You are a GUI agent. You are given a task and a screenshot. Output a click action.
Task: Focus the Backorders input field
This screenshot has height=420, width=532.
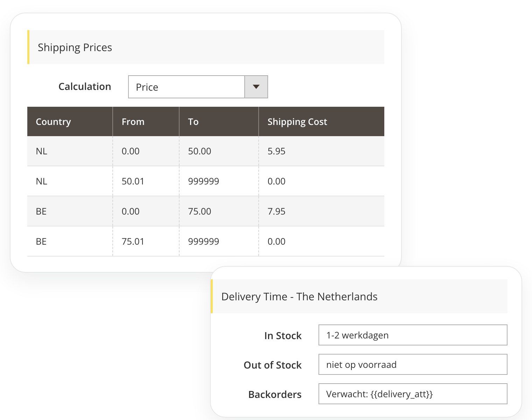(413, 394)
